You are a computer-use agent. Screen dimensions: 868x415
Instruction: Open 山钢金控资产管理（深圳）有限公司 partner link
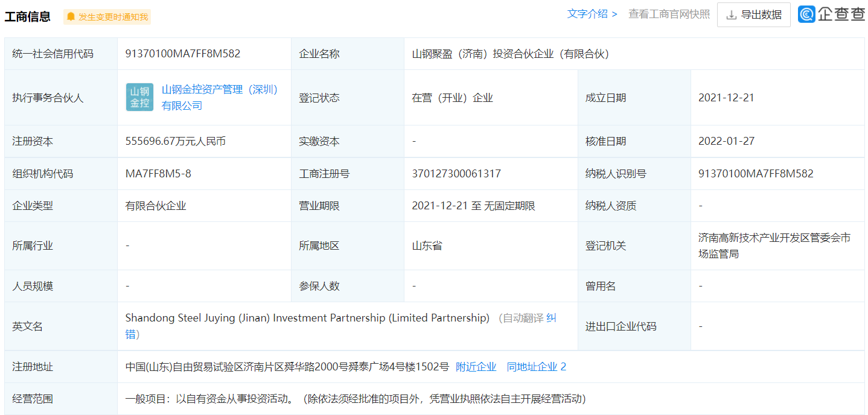click(x=220, y=98)
